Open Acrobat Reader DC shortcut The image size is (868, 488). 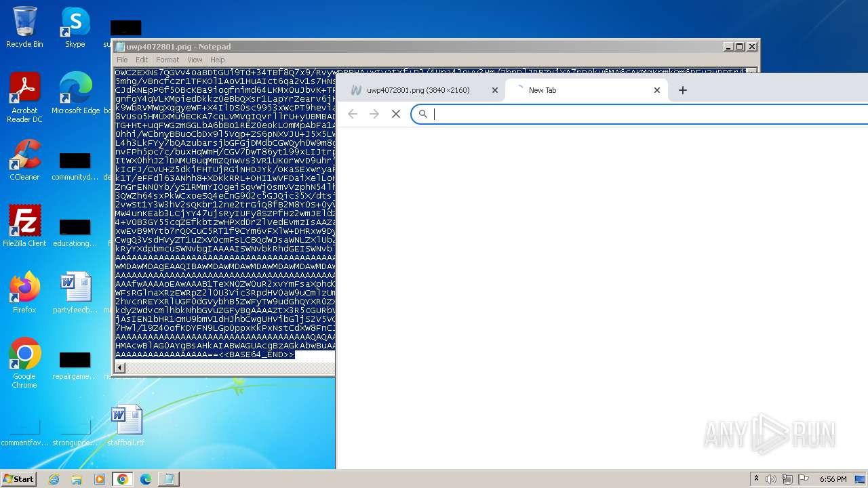24,98
